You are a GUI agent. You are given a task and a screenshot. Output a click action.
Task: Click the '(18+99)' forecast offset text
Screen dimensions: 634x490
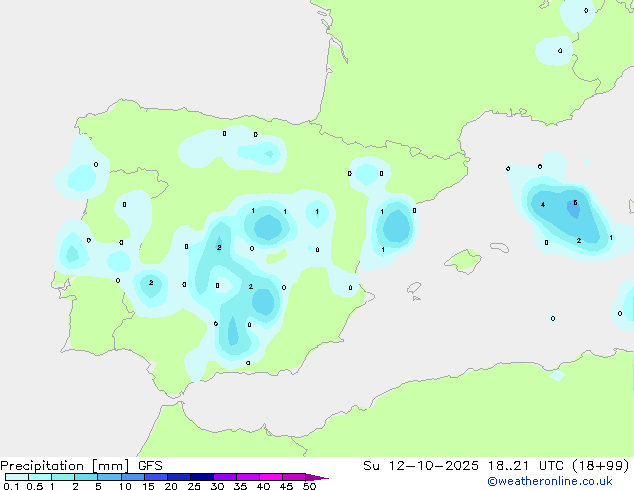coord(601,466)
